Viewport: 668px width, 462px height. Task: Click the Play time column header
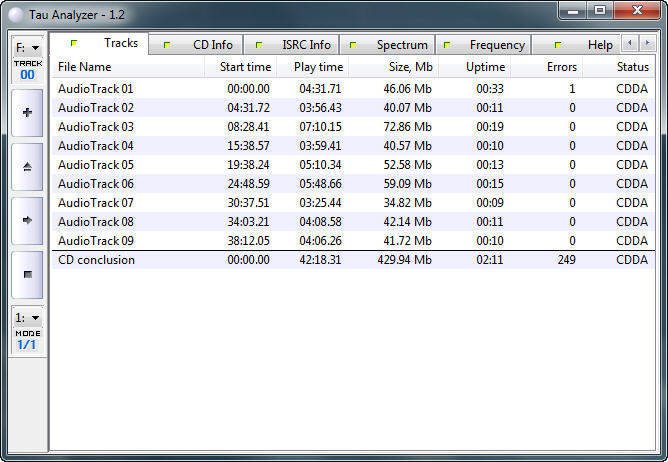[x=319, y=67]
